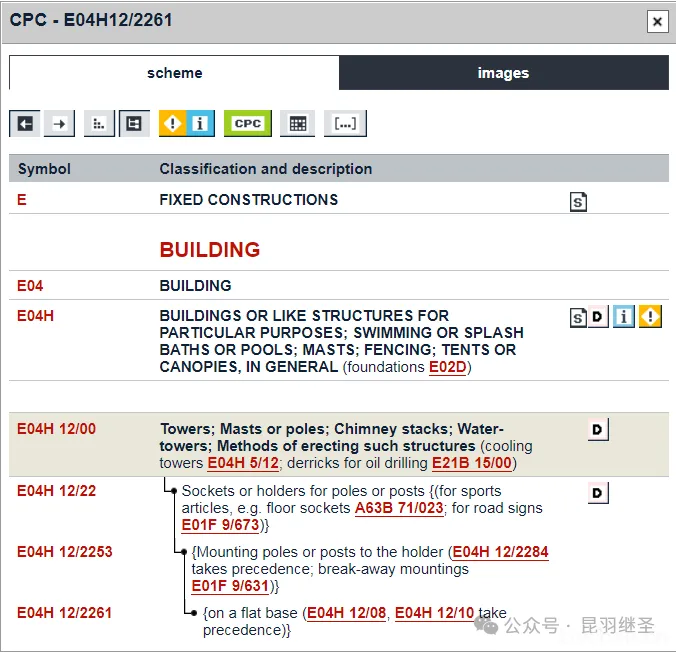Image resolution: width=676 pixels, height=652 pixels.
Task: Select the E04H 12/2253 symbol
Action: click(64, 552)
